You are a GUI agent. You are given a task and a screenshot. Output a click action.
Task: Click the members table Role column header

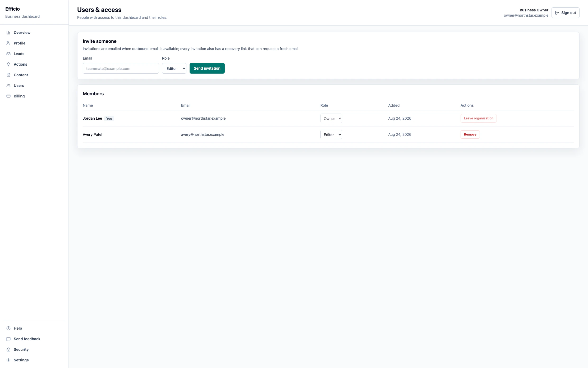[324, 105]
